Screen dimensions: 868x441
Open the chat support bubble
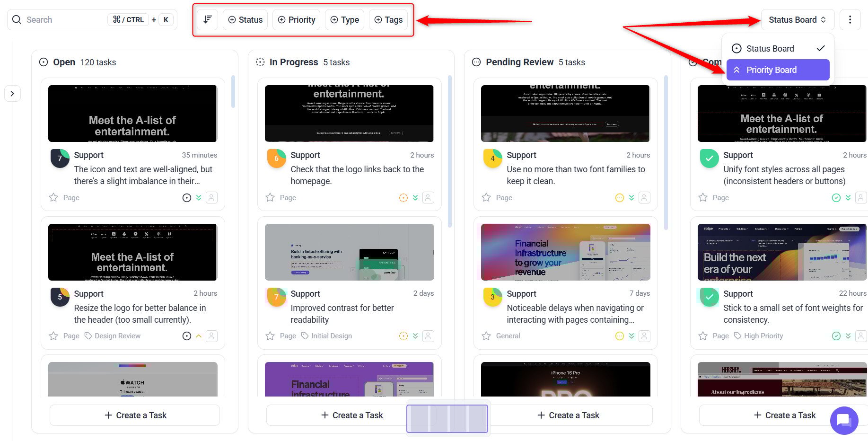(x=844, y=420)
